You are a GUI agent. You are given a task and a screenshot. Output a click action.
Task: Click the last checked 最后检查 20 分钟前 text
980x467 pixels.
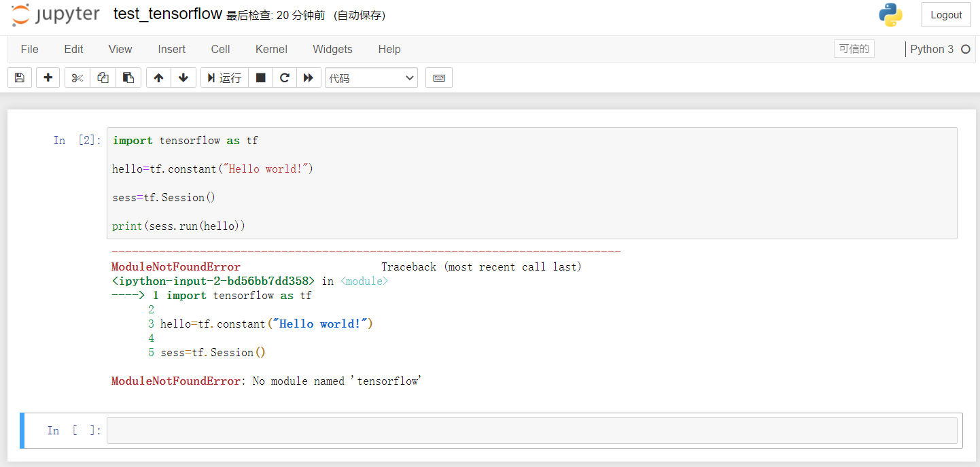click(x=276, y=16)
